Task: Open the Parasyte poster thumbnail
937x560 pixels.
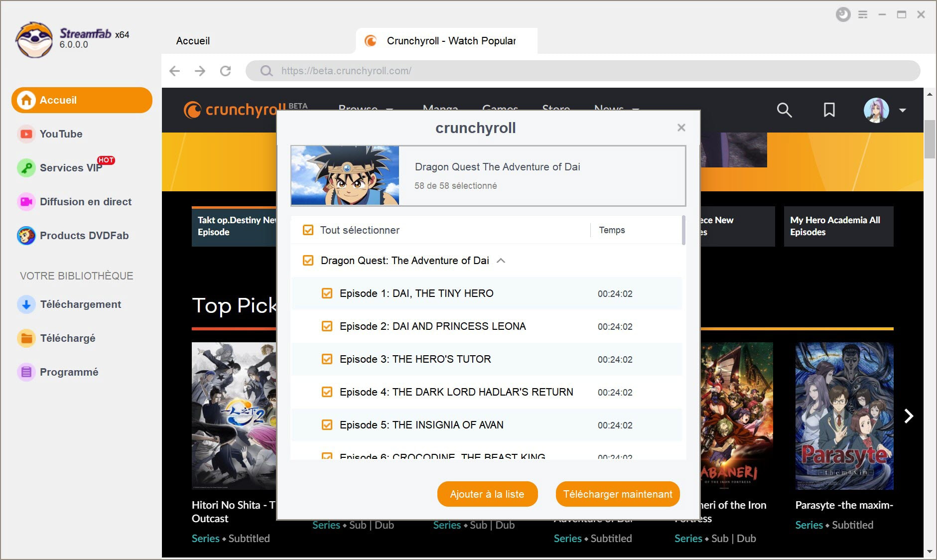Action: (844, 416)
